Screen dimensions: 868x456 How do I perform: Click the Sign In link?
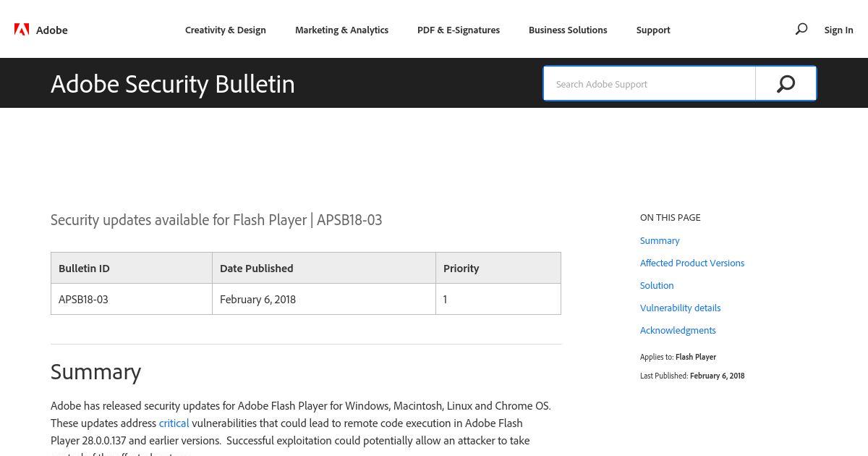coord(838,30)
